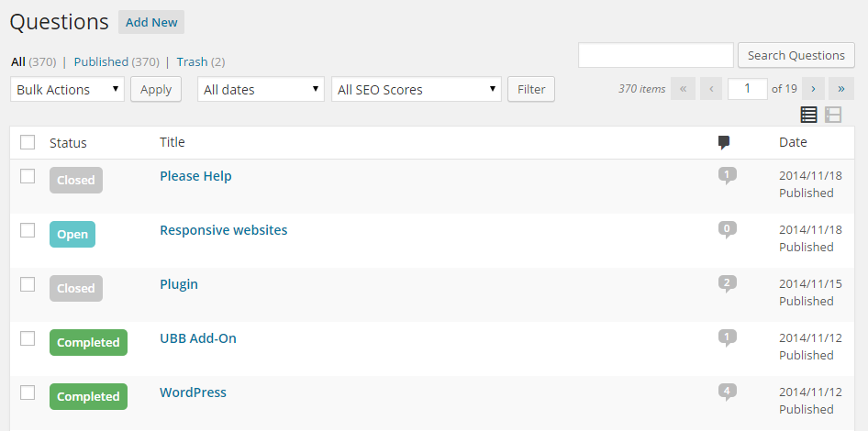Image resolution: width=868 pixels, height=431 pixels.
Task: Check the box for Please Help
Action: 28,176
